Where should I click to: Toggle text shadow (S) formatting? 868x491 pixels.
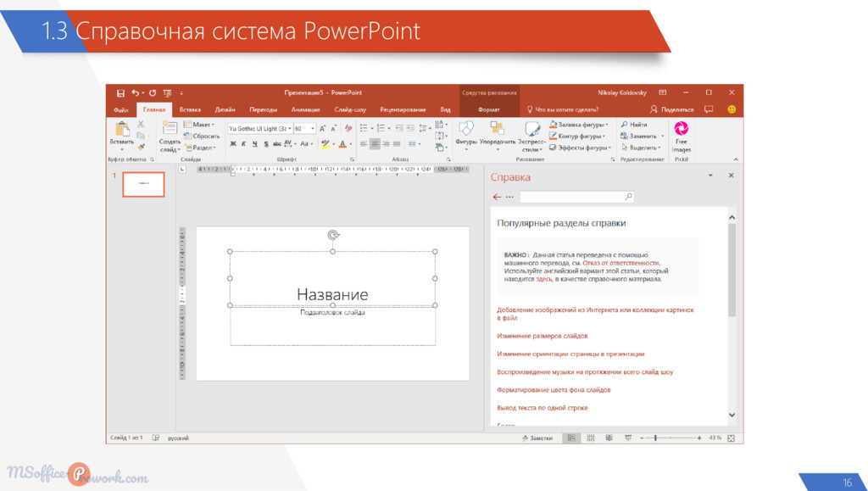pos(265,144)
